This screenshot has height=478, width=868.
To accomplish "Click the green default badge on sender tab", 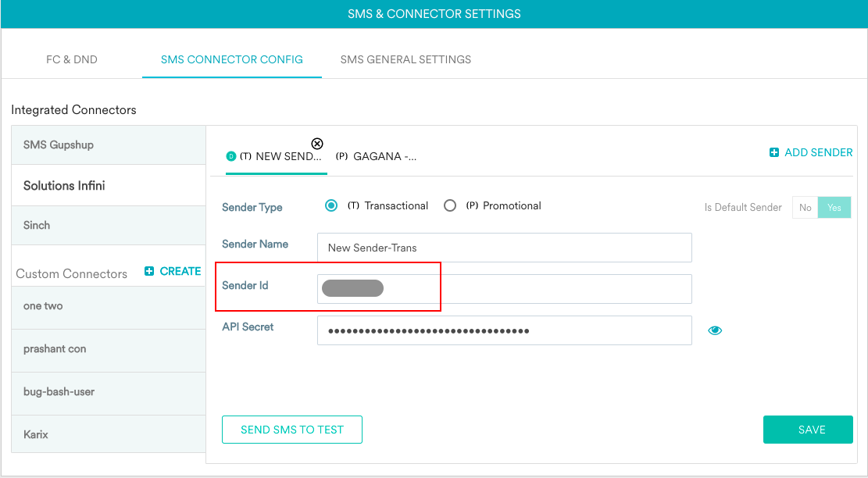I will pos(230,156).
